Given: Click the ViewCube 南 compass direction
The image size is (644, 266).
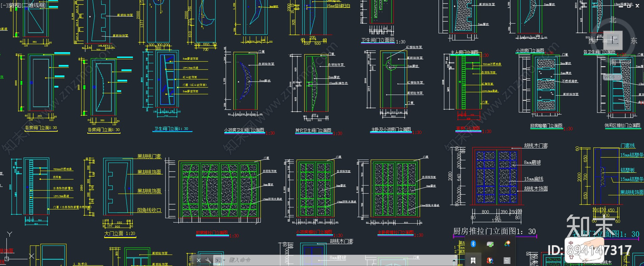Looking at the screenshot, I should point(613,62).
